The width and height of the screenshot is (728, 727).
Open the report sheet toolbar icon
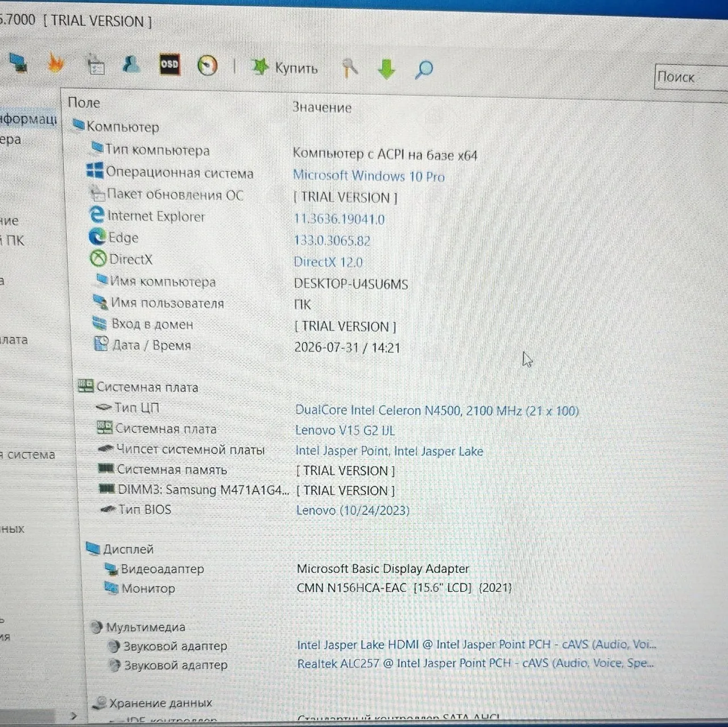[96, 65]
